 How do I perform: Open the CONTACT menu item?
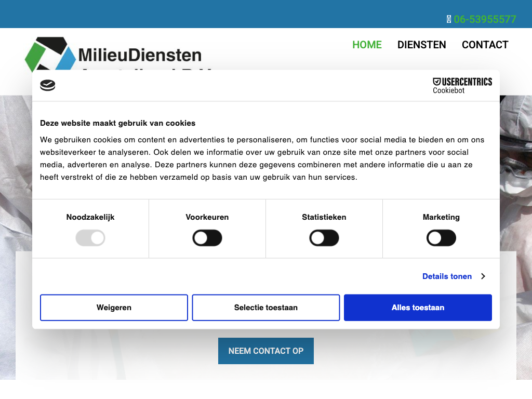tap(485, 45)
